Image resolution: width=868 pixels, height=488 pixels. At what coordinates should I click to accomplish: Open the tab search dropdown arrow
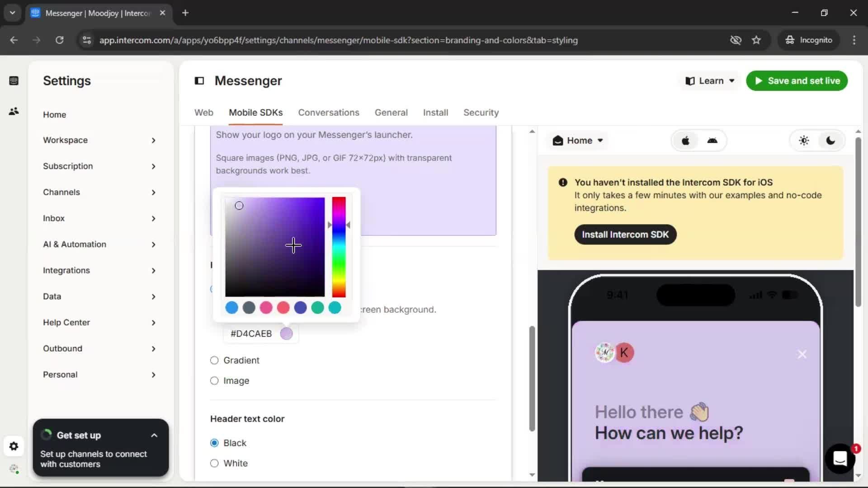point(12,13)
